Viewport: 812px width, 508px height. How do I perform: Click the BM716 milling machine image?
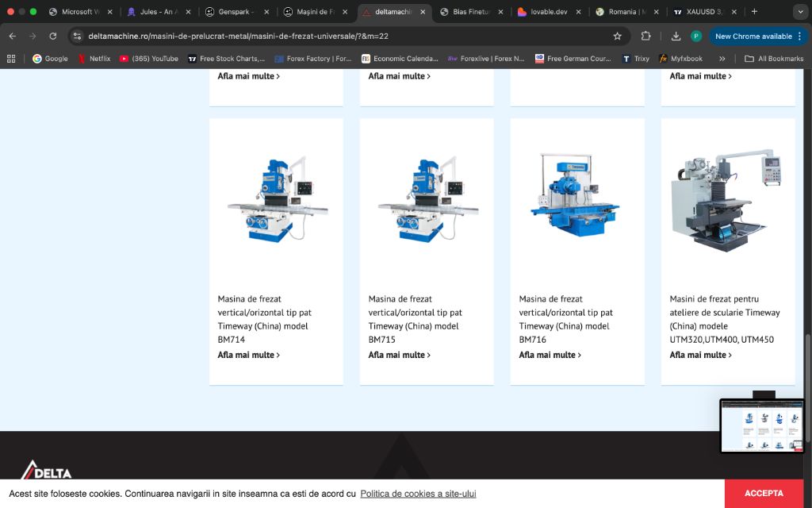577,196
